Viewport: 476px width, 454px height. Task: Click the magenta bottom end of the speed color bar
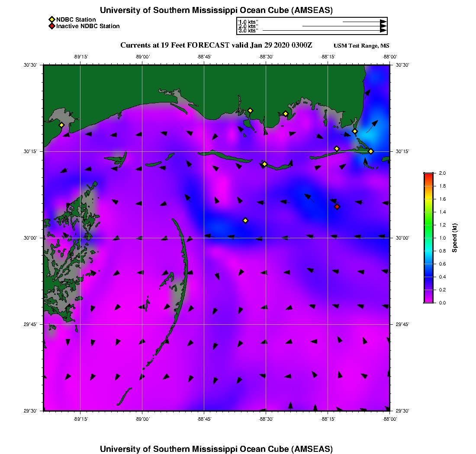pos(428,301)
